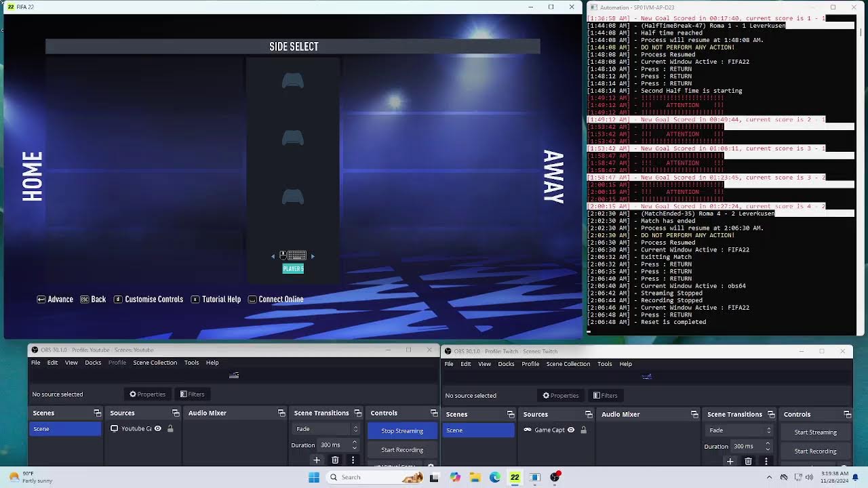Viewport: 868px width, 488px height.
Task: Open transition properties menu in YouTube OBS
Action: 353,460
